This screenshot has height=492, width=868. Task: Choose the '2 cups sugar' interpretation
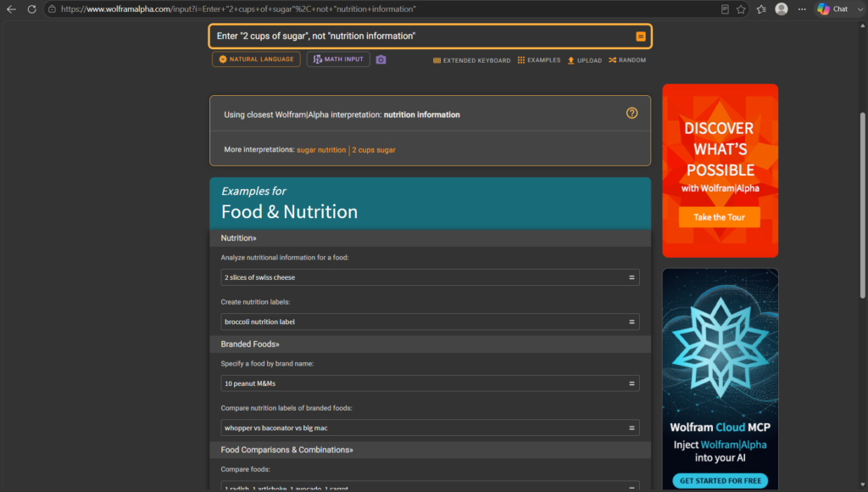click(x=374, y=149)
